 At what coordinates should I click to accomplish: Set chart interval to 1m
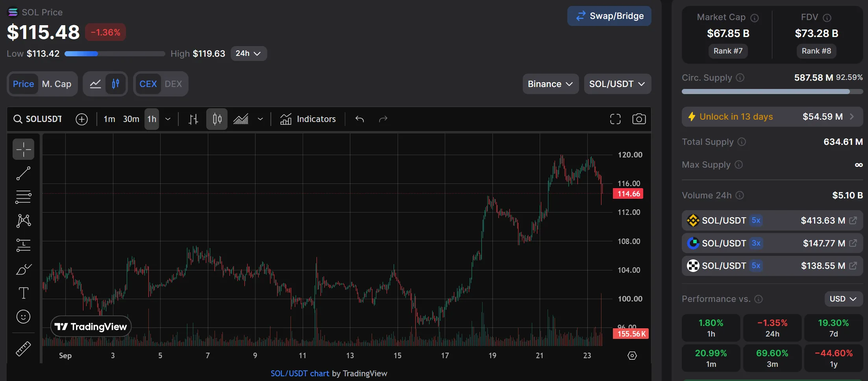click(109, 119)
